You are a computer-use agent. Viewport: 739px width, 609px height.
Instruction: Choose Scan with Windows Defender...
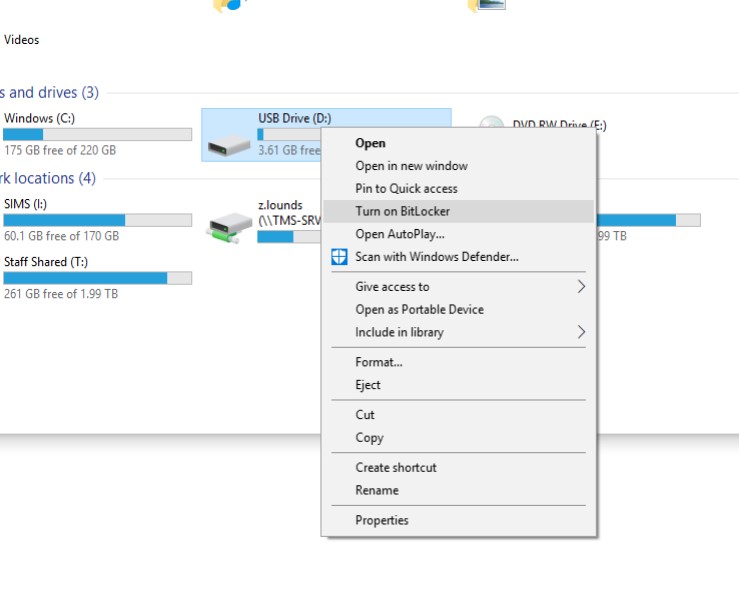458,257
